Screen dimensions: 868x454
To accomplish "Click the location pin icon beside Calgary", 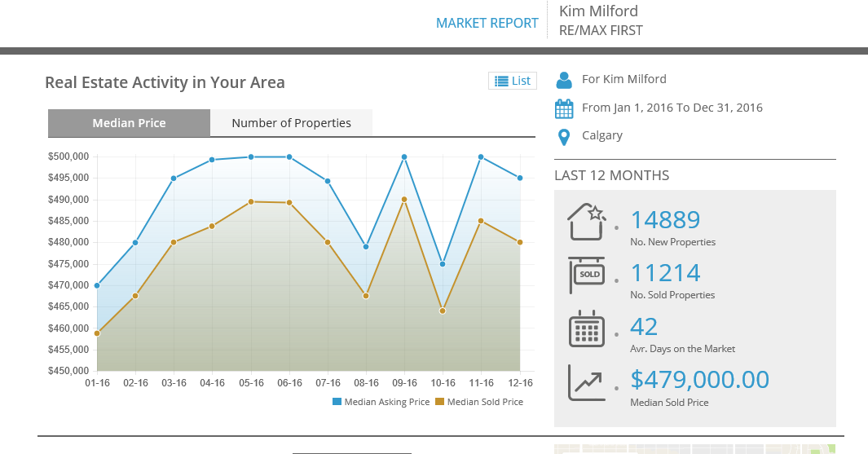I will 563,136.
